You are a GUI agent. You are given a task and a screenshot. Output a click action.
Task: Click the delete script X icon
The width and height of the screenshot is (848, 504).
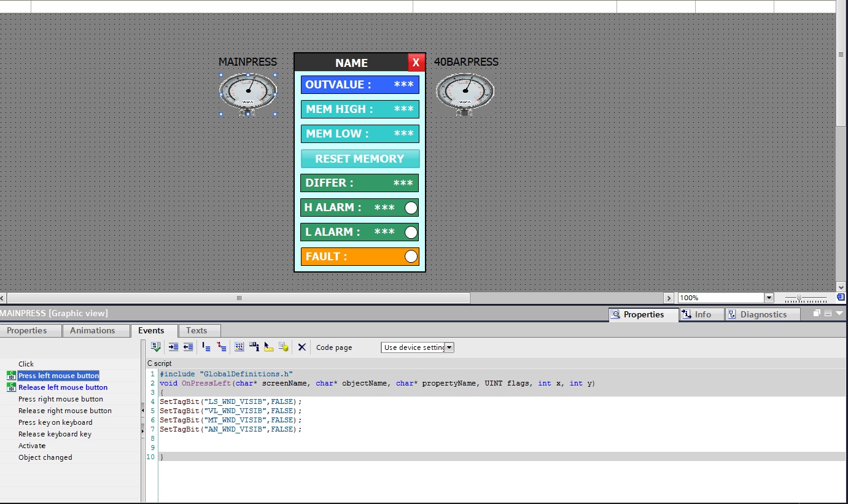(x=301, y=347)
